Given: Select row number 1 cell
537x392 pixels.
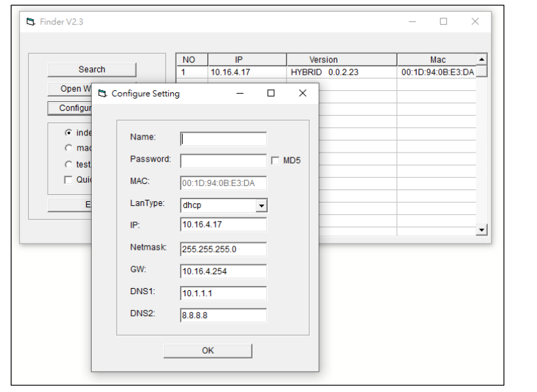Looking at the screenshot, I should pos(192,73).
